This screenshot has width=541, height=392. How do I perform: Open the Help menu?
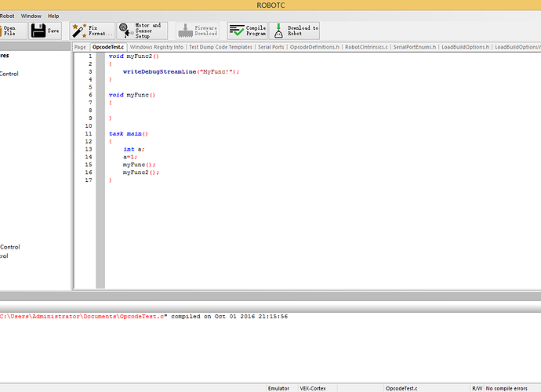pyautogui.click(x=53, y=16)
